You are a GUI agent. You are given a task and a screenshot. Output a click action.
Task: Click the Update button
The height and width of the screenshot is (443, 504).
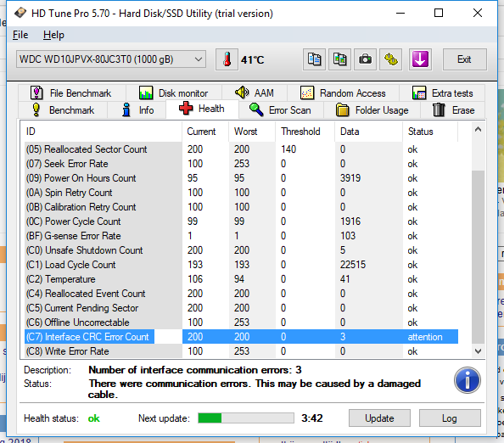[379, 418]
